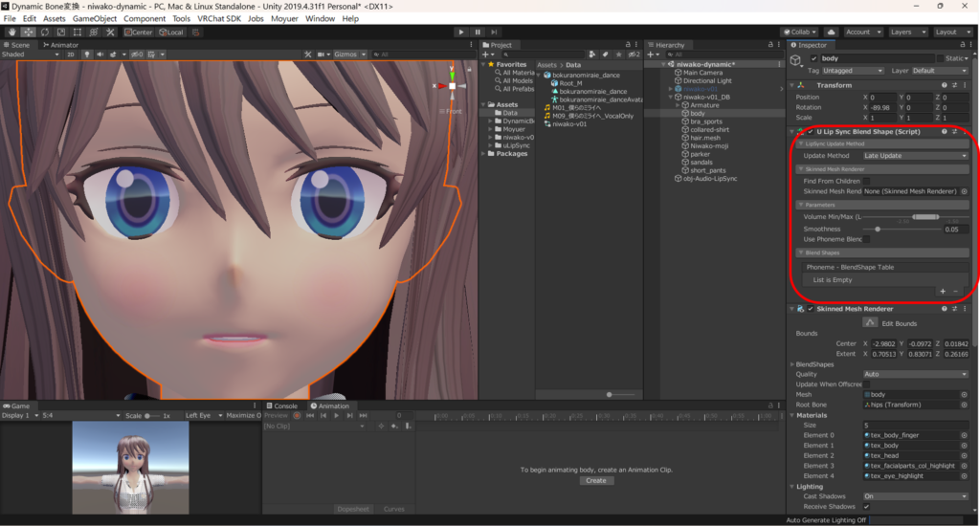Switch to the Console tab
The image size is (980, 526).
point(283,405)
